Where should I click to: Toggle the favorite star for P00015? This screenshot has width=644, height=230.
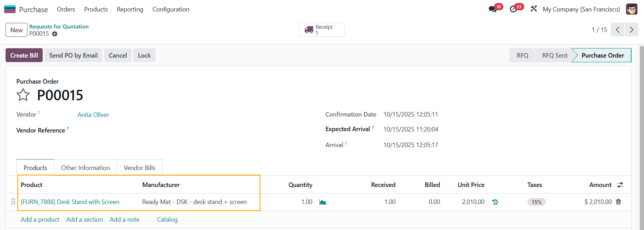point(23,95)
